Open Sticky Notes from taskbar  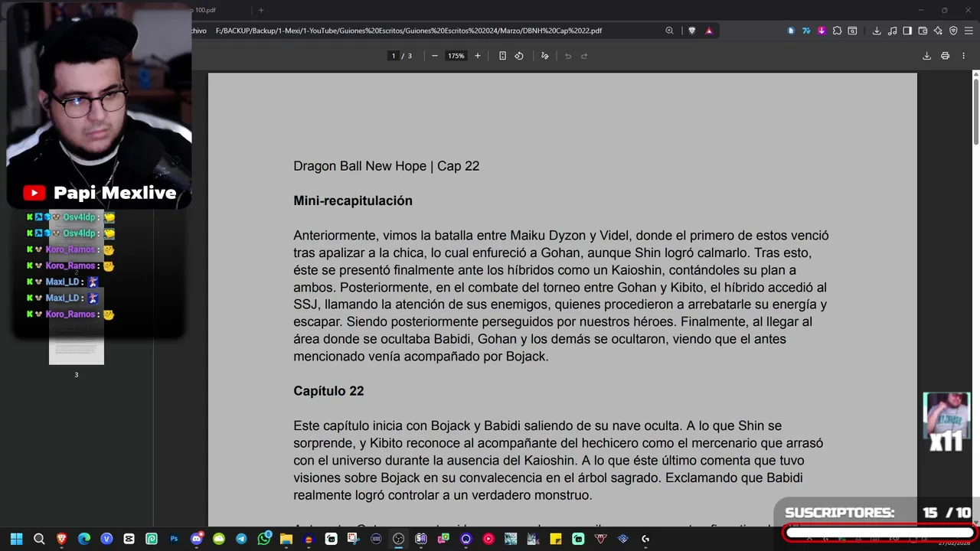tap(556, 539)
